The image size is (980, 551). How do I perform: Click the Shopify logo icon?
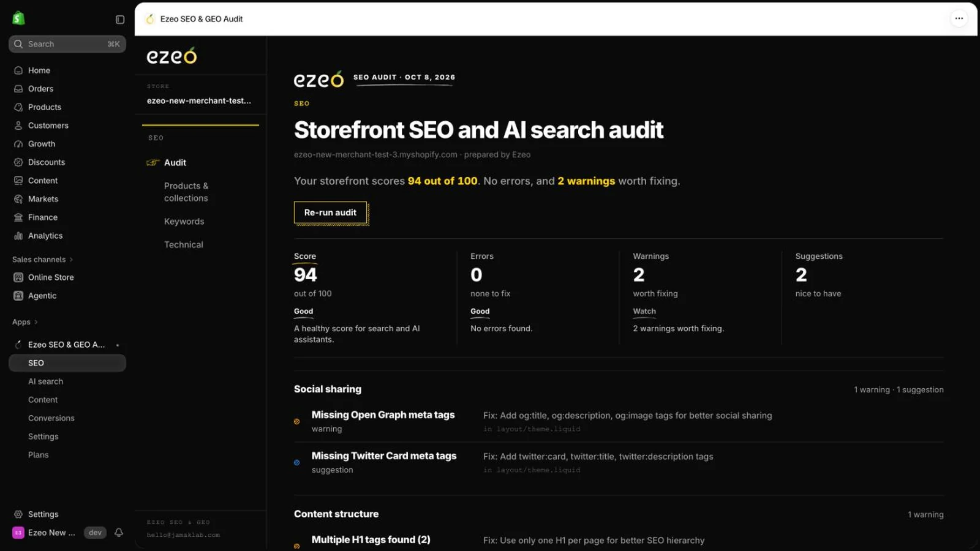pyautogui.click(x=18, y=18)
